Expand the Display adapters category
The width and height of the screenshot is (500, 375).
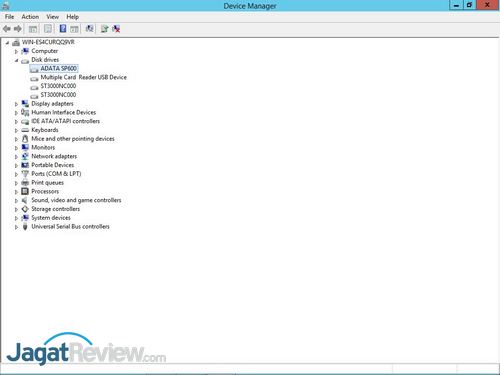point(16,104)
